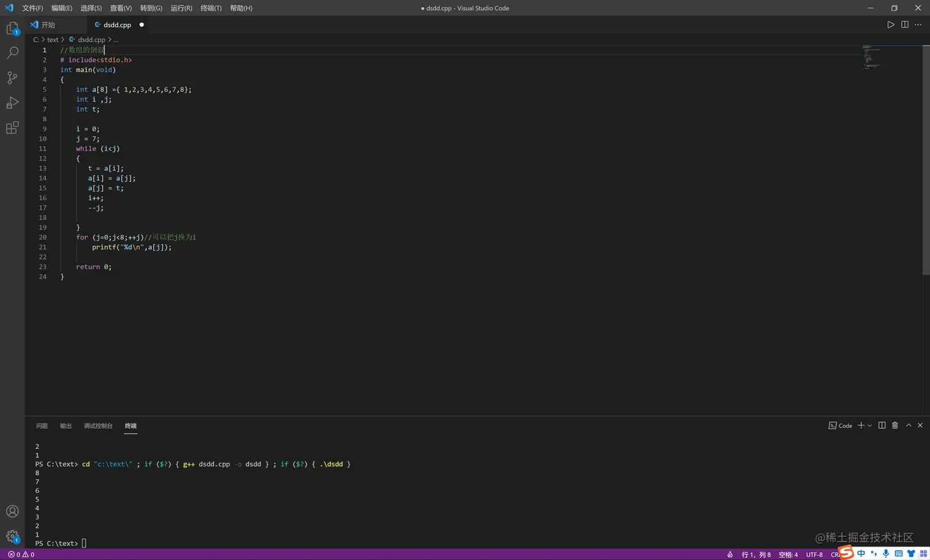Click the VS Code logo icon
This screenshot has height=560, width=930.
(x=9, y=8)
